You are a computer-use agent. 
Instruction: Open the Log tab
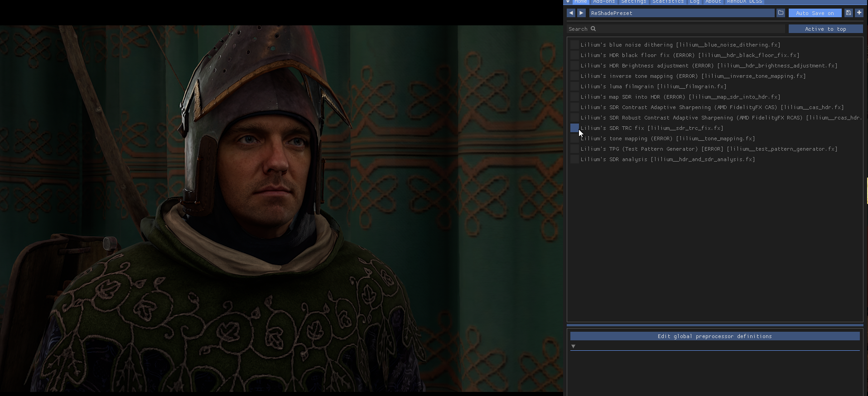694,2
